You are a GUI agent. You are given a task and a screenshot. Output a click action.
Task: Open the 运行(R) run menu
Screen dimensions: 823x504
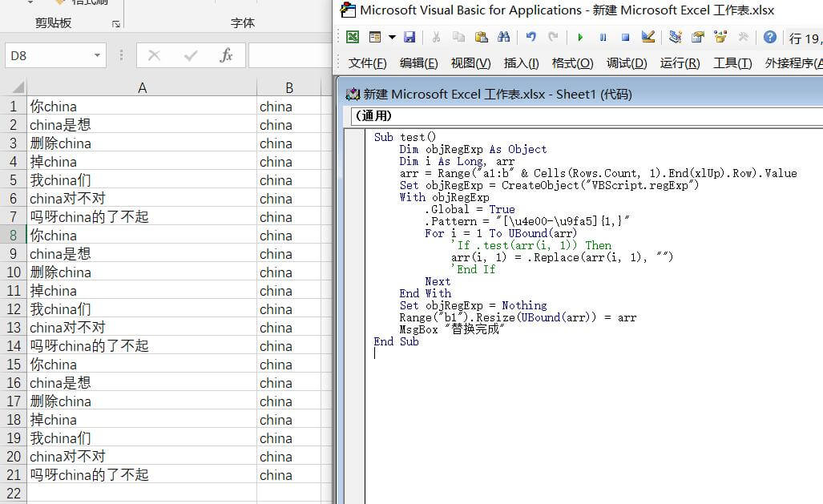click(x=680, y=63)
